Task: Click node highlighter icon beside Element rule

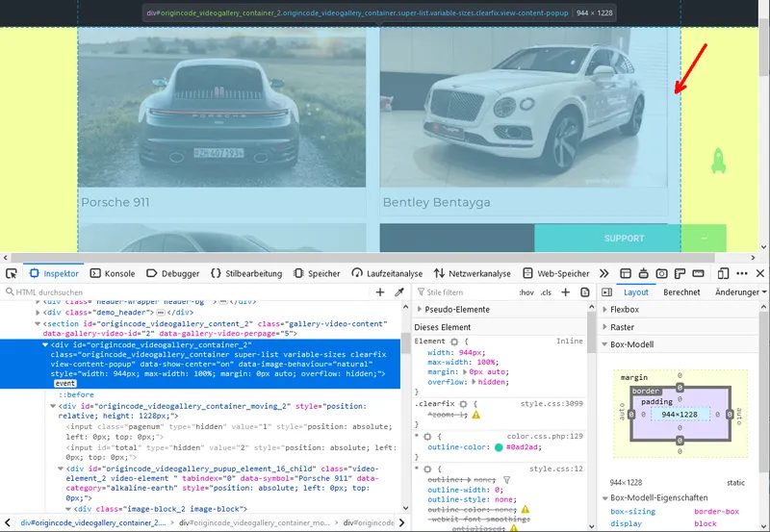Action: [x=454, y=342]
